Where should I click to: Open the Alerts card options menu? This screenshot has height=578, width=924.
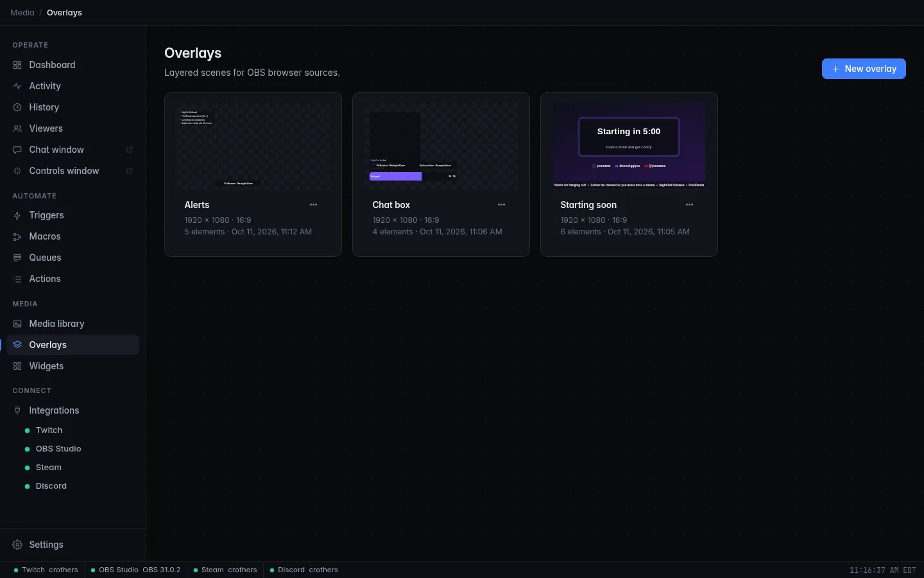pyautogui.click(x=313, y=205)
